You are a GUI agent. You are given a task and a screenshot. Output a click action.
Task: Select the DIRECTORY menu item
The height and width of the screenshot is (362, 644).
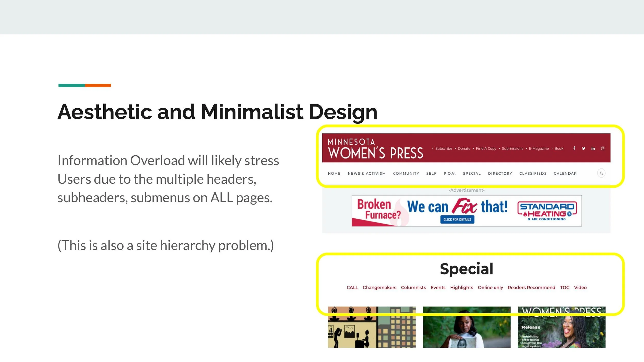tap(500, 174)
